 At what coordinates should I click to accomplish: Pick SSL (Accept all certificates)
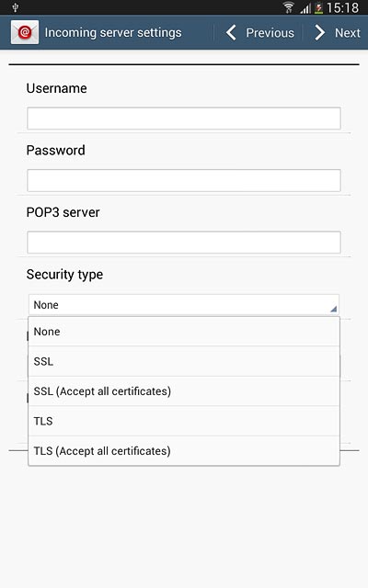tap(184, 391)
